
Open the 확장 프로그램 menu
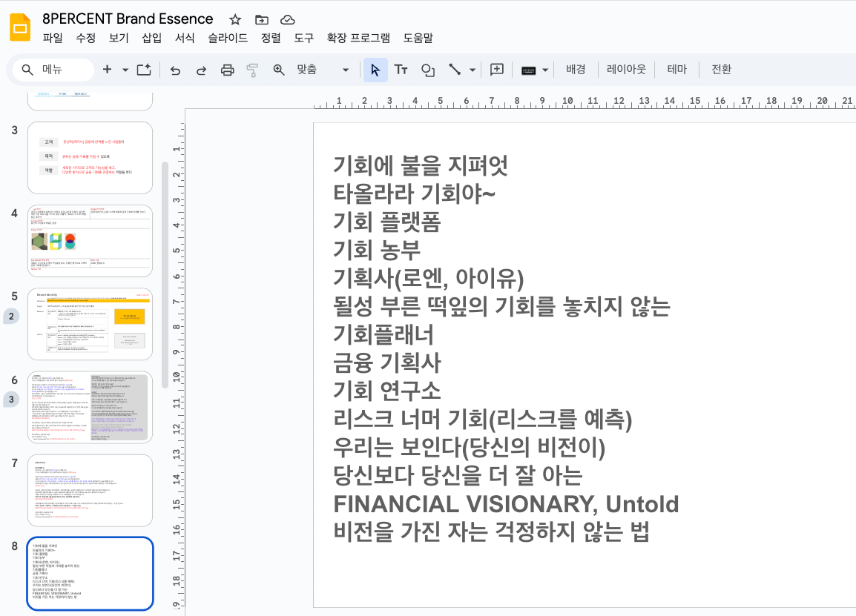click(x=358, y=38)
